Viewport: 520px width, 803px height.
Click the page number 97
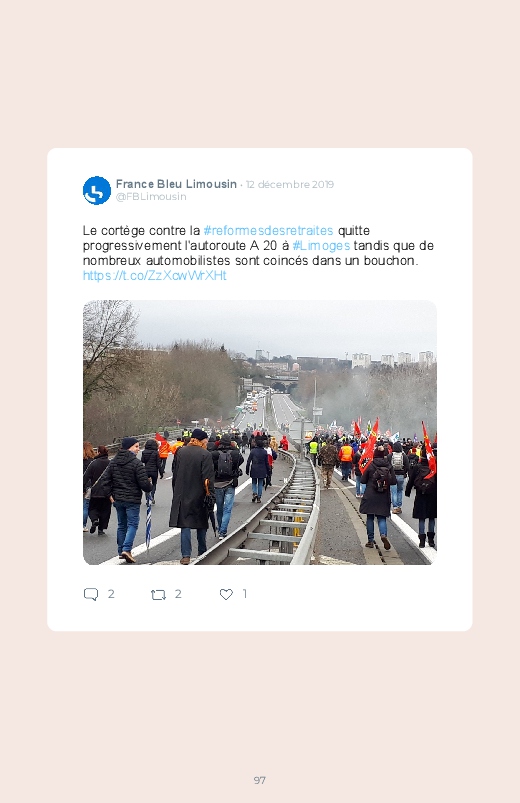tap(260, 780)
